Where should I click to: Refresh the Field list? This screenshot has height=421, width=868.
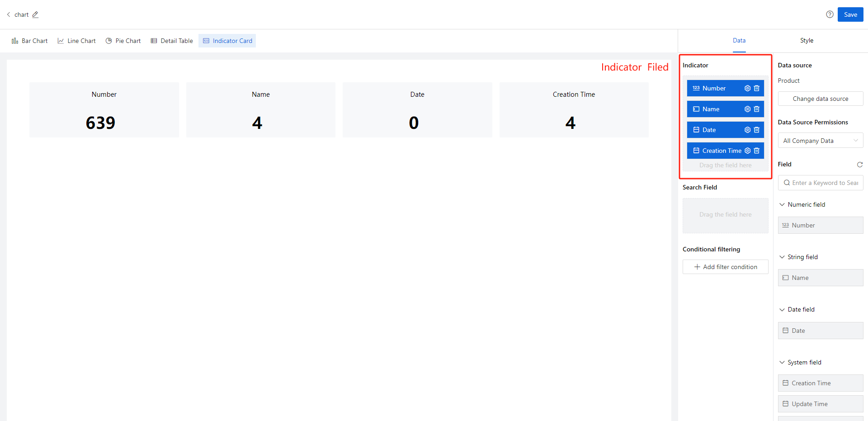[x=860, y=165]
